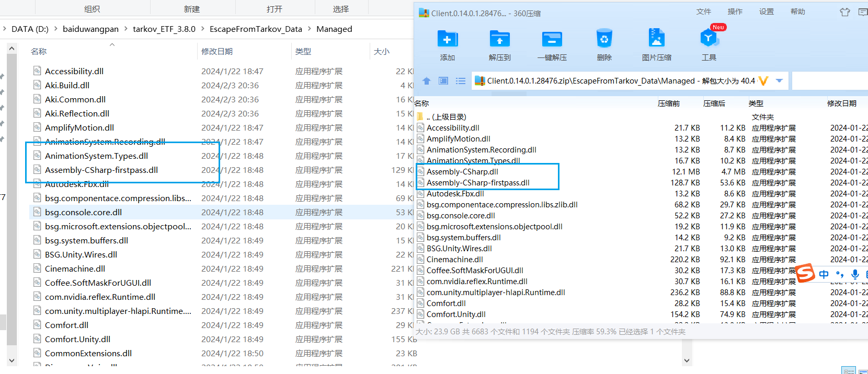
Task: Expand the chevron after the tarkov_ETF_3.8.0 breadcrumb
Action: [x=202, y=29]
